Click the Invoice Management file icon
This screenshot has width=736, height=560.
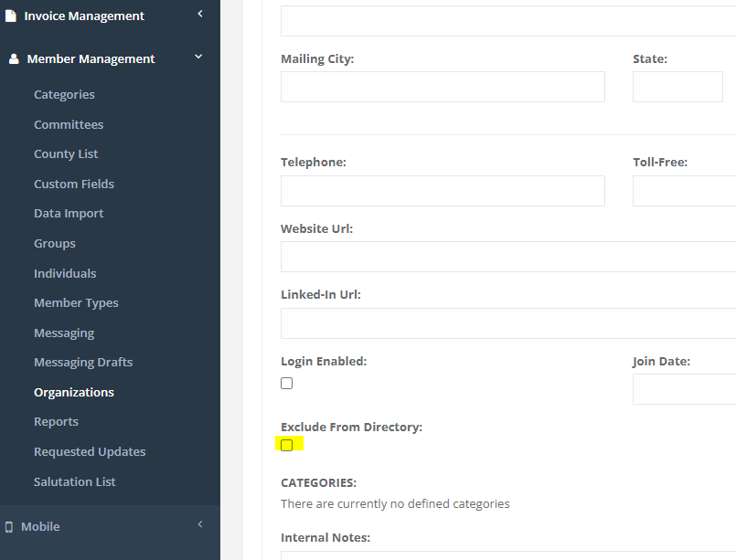coord(11,16)
